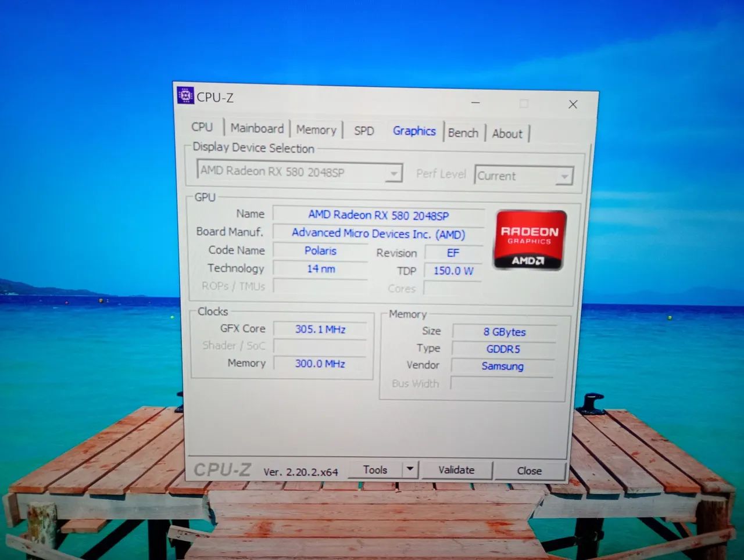
Task: Click the Board Manuf. value field
Action: click(378, 234)
